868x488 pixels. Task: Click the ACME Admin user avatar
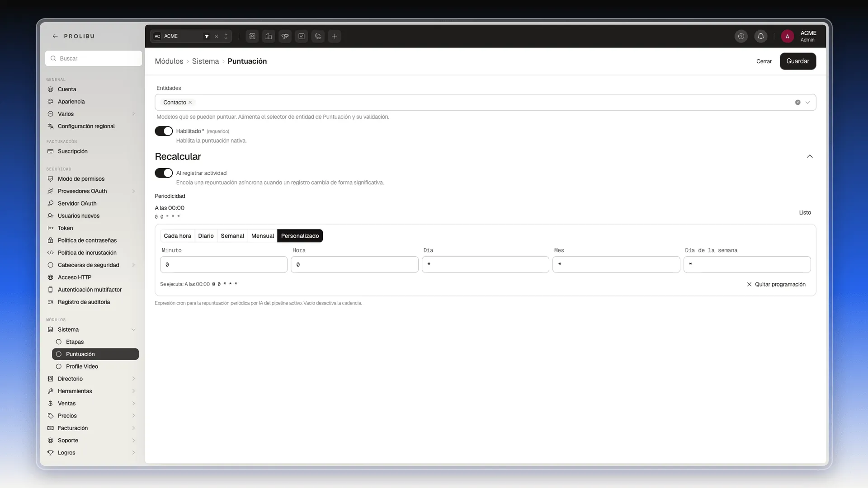coord(787,36)
